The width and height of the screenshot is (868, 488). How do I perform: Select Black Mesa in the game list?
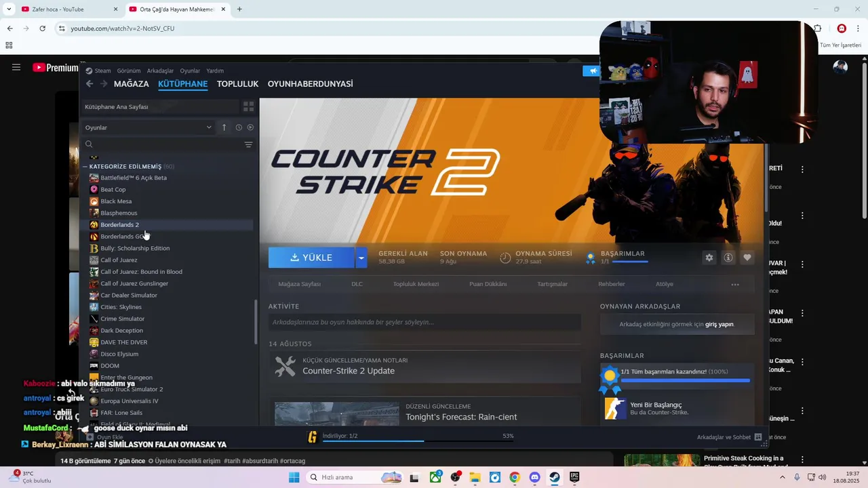point(116,201)
